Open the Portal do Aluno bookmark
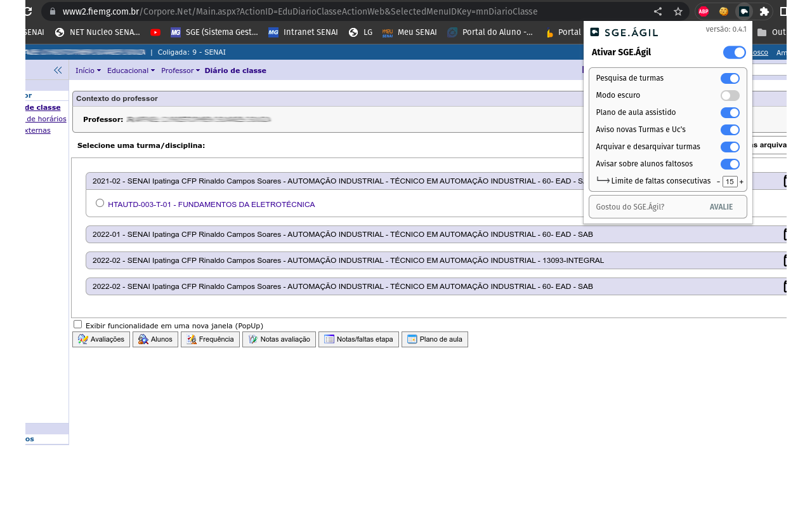 tap(490, 32)
